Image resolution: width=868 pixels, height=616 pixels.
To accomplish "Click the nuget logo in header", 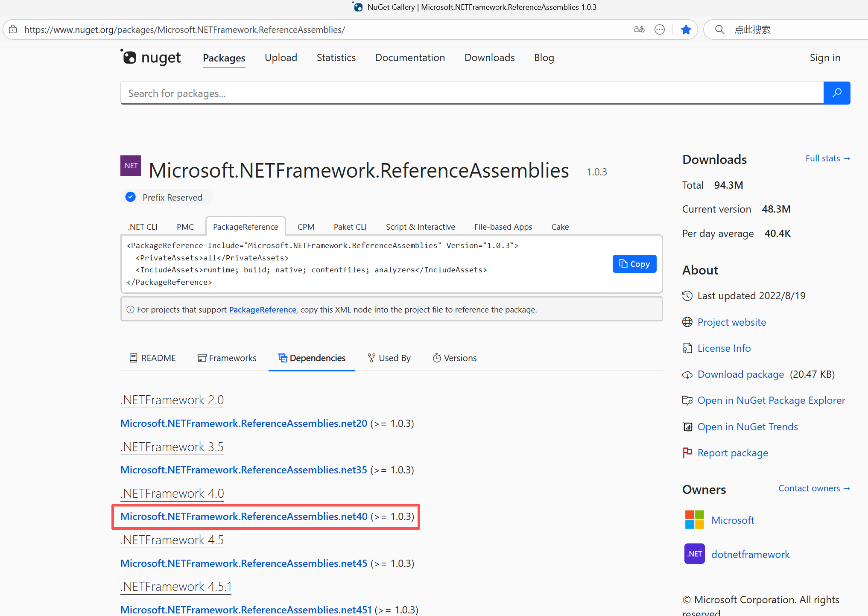I will pos(151,58).
